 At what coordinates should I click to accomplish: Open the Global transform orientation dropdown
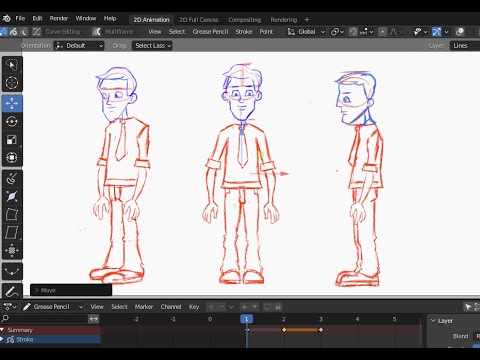click(306, 32)
